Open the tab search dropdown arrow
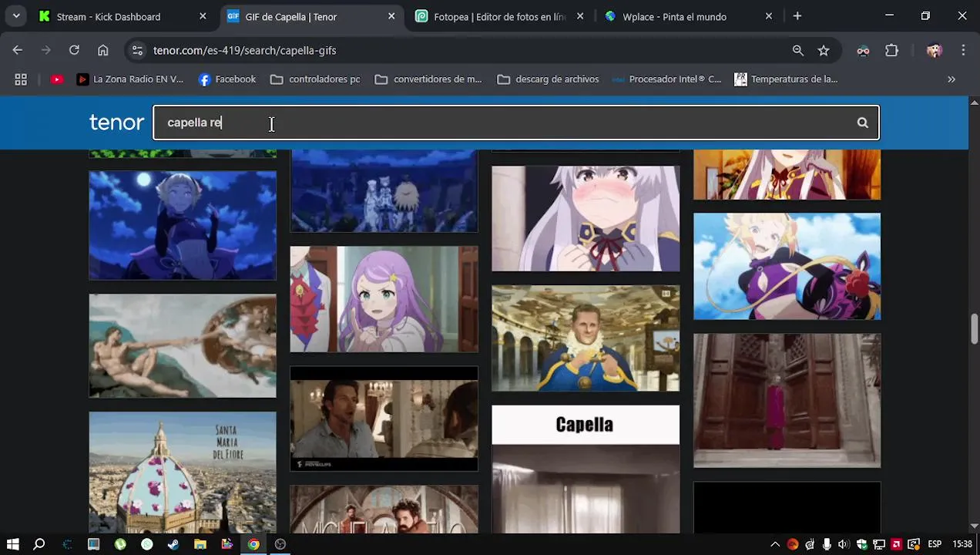The width and height of the screenshot is (980, 555). pyautogui.click(x=16, y=16)
